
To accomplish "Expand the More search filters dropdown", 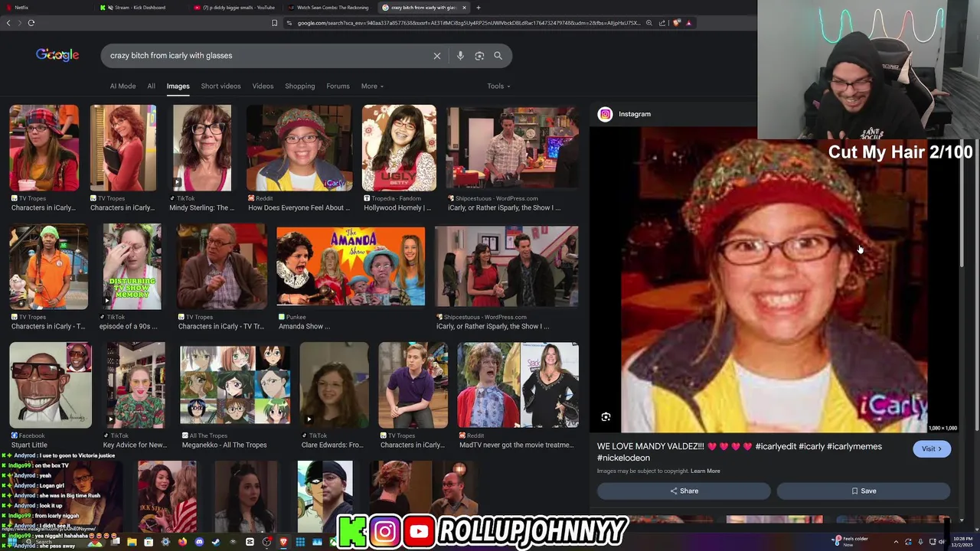I will tap(373, 86).
